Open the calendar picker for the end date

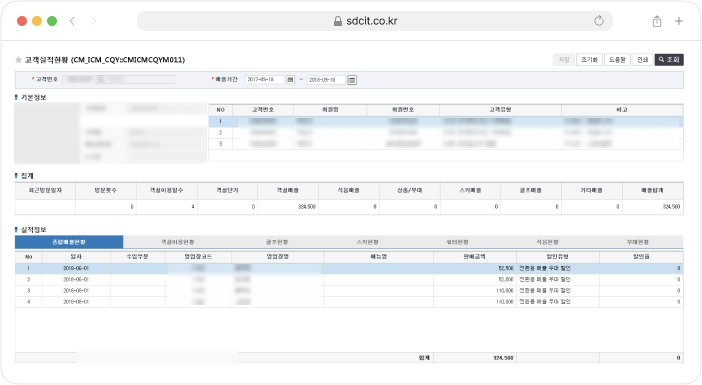point(352,80)
